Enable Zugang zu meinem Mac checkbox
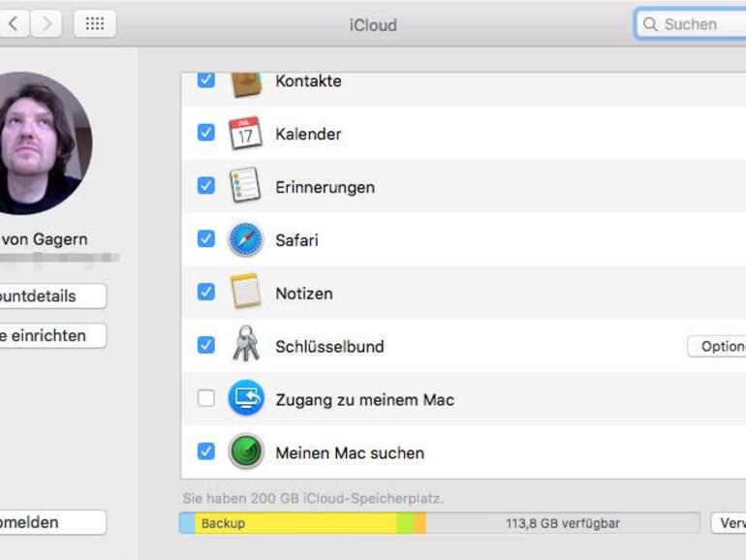Screen dimensions: 746x560 205,398
